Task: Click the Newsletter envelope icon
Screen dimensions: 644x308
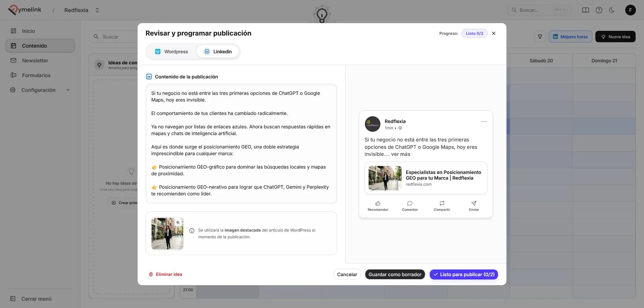Action: (x=13, y=60)
